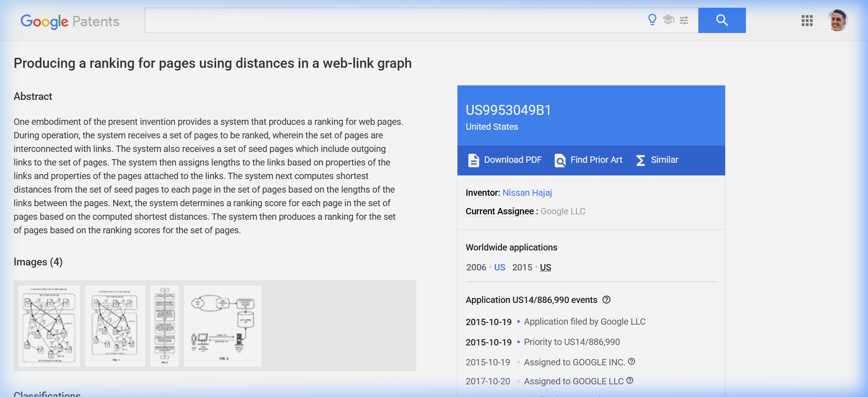Click the Images (4) heading
868x397 pixels.
click(x=38, y=262)
